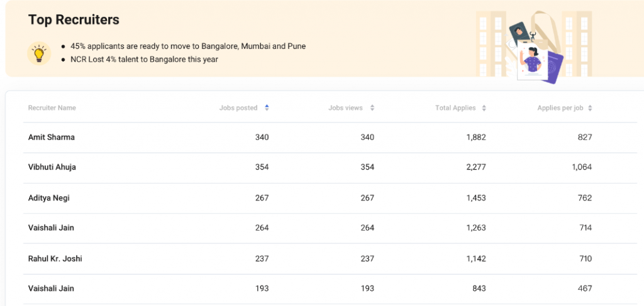Select Vaishali Jain's total applies 1,263
The height and width of the screenshot is (306, 644).
tap(476, 227)
